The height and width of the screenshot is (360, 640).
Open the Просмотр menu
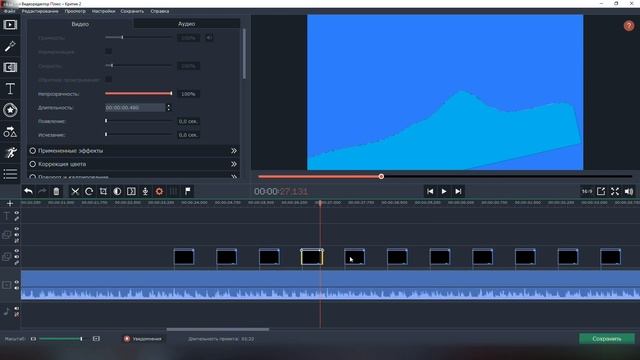point(75,11)
